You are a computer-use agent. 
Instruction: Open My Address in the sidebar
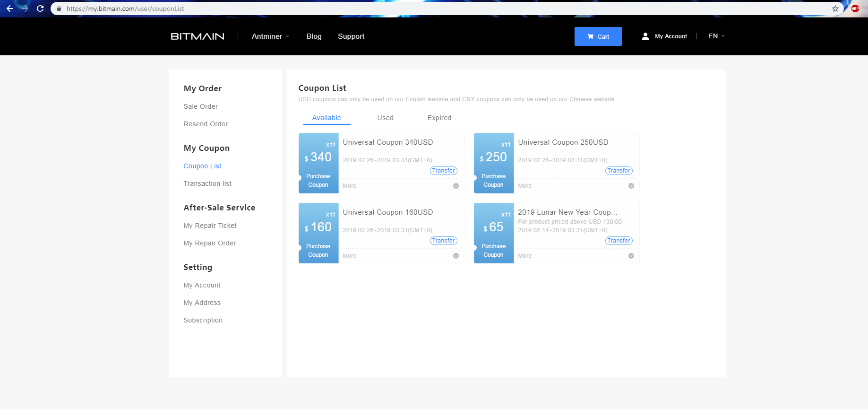[202, 303]
